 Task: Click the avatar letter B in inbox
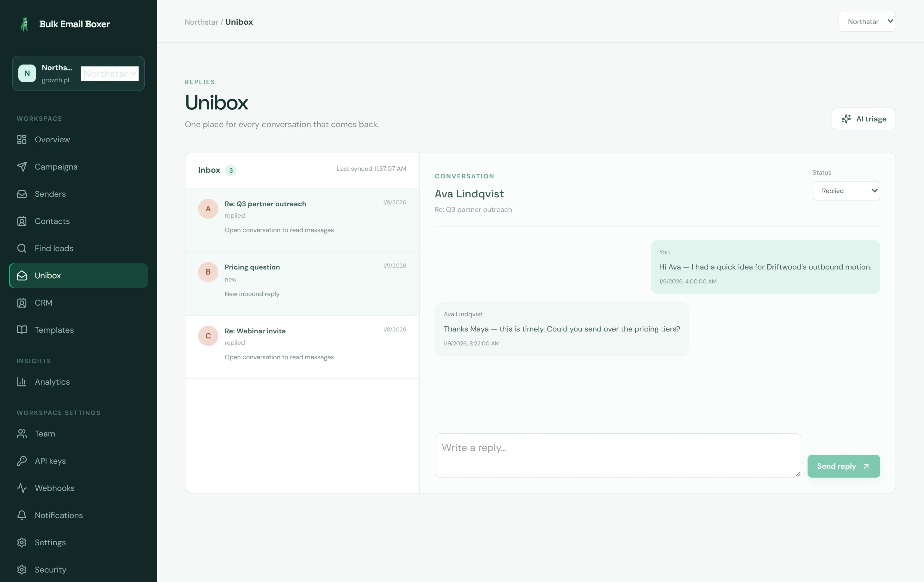(x=208, y=272)
